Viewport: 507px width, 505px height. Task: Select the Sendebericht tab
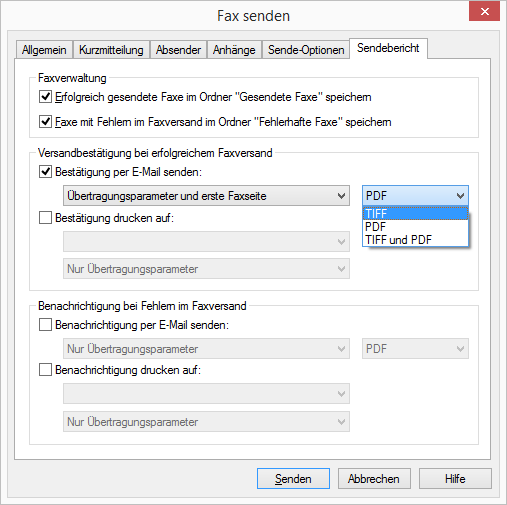pyautogui.click(x=388, y=48)
